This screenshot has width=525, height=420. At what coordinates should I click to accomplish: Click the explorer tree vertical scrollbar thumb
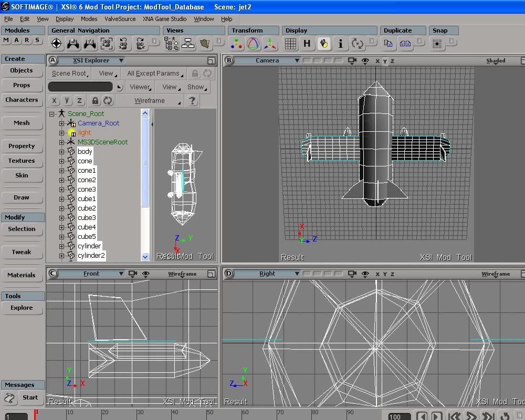[145, 162]
